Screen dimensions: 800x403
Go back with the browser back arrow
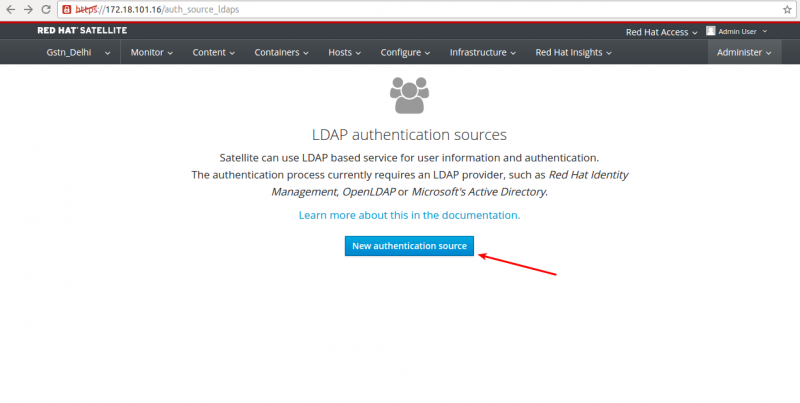pos(10,10)
